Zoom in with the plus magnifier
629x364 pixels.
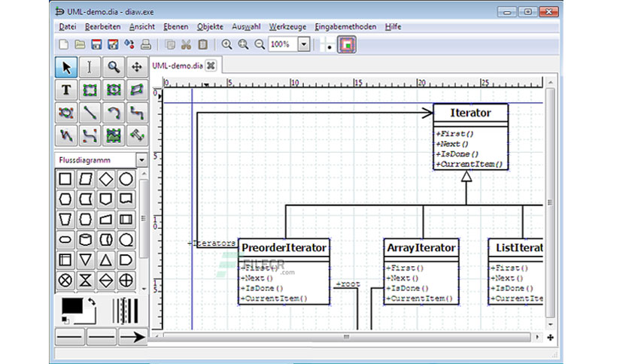(226, 44)
